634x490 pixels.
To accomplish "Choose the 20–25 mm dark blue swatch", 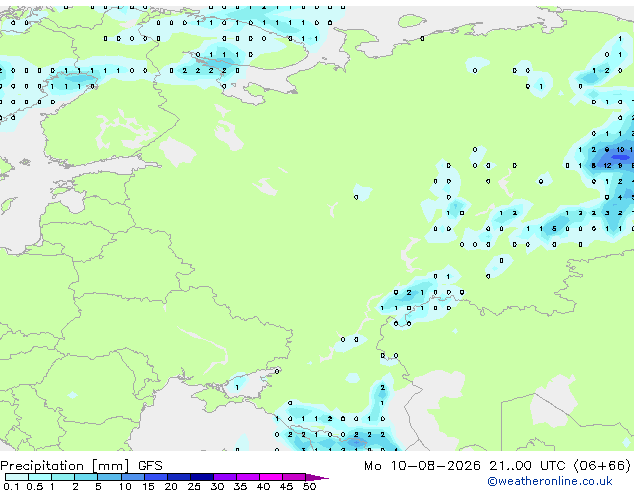I will tap(179, 477).
